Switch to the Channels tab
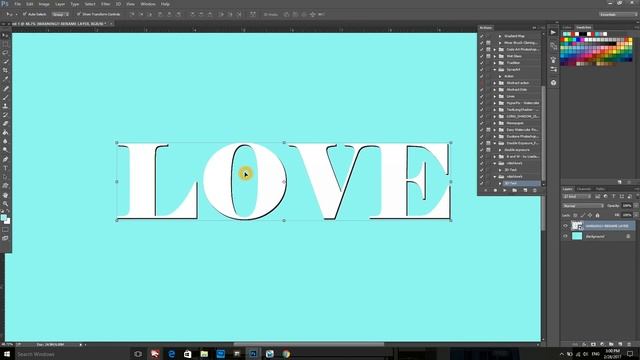 pos(584,189)
